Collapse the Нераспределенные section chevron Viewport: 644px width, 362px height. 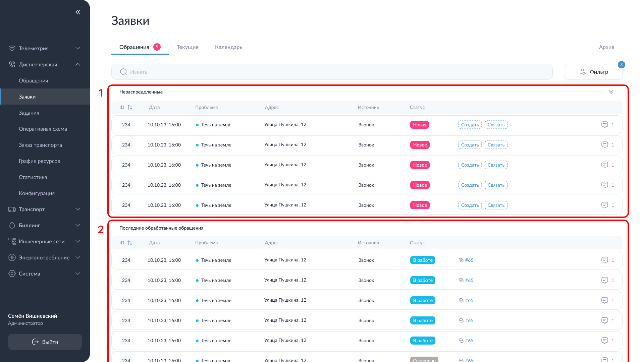tap(611, 92)
